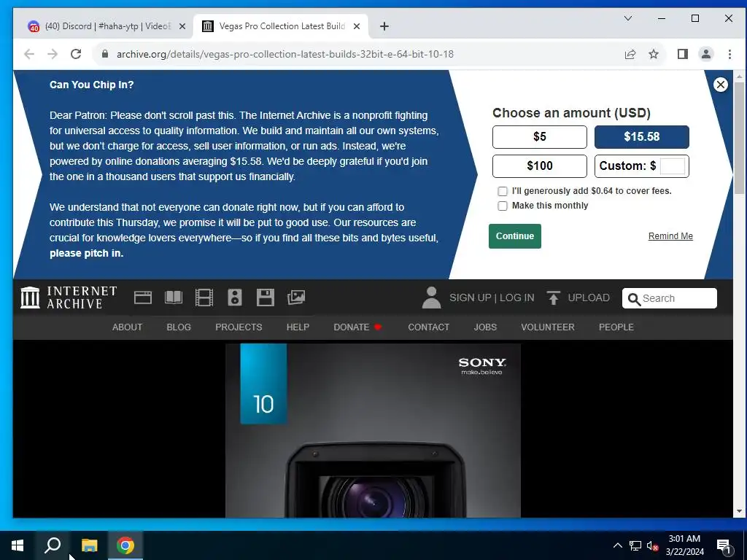Click the Chrome address bar URL
This screenshot has height=560, width=747.
285,54
